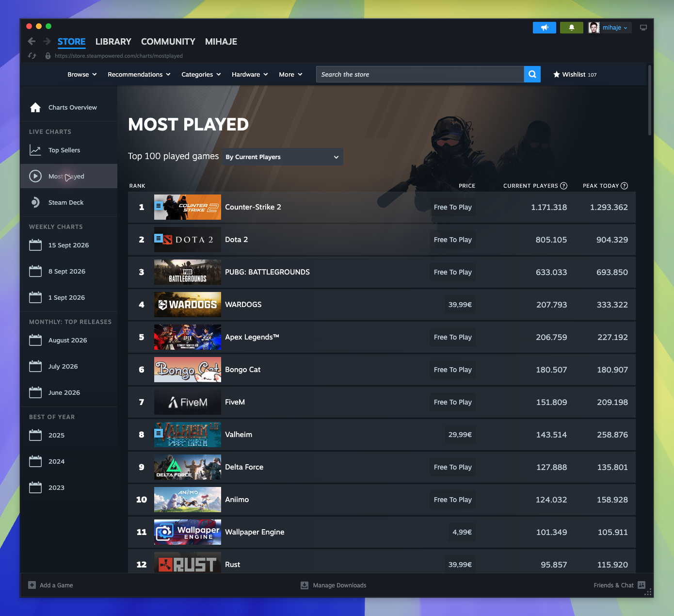Click the Valheim title text

click(239, 435)
